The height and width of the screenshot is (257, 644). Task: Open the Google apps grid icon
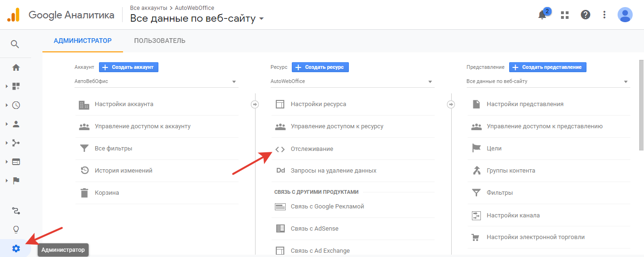(565, 15)
